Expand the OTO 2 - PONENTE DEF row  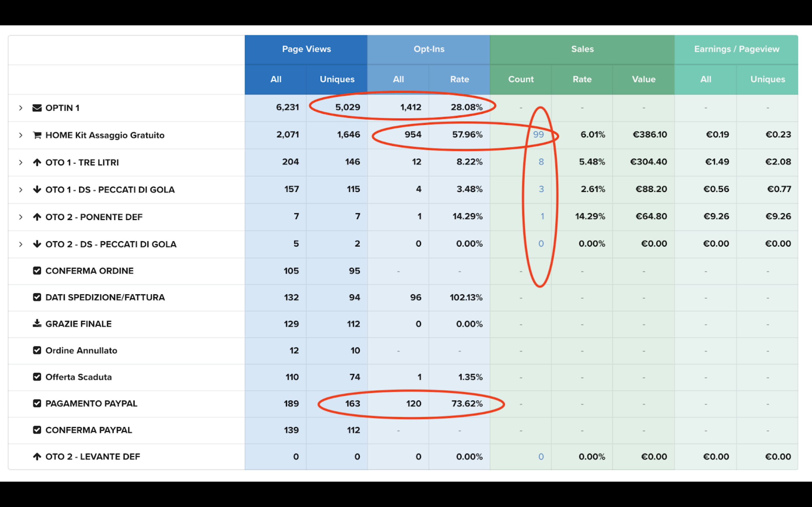21,217
